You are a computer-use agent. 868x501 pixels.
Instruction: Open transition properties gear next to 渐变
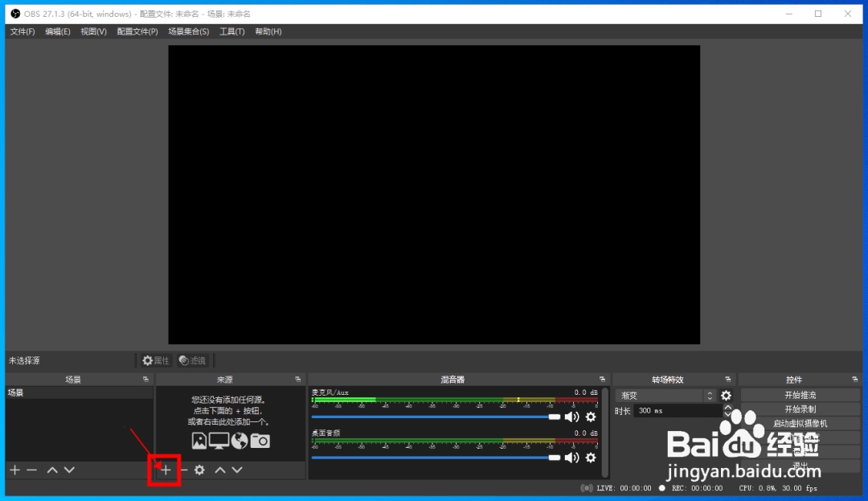click(726, 396)
